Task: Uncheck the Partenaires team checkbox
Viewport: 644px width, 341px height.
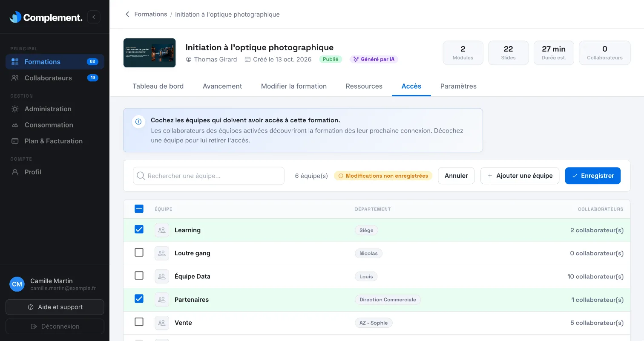Action: point(139,299)
